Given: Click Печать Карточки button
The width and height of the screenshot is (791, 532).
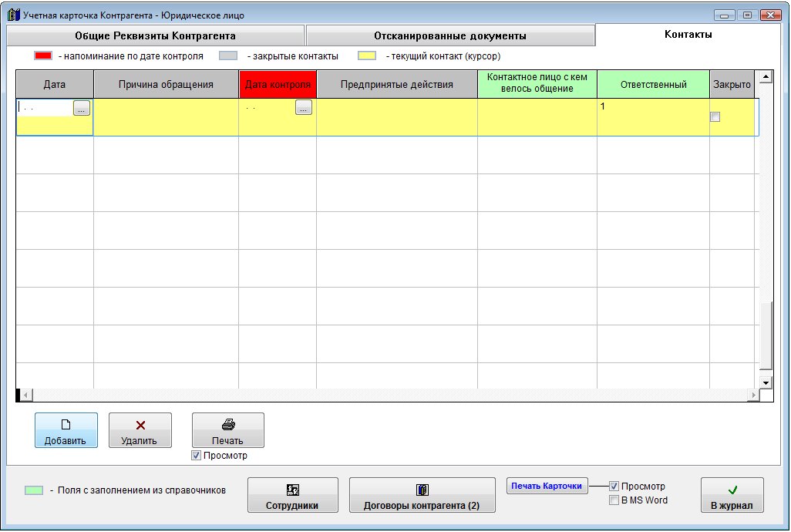Looking at the screenshot, I should pos(547,486).
